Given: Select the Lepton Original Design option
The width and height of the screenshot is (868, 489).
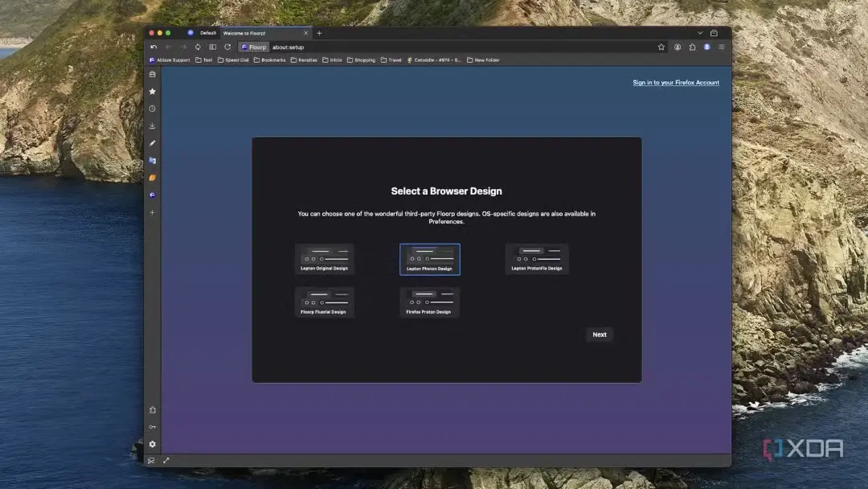Looking at the screenshot, I should tap(325, 259).
